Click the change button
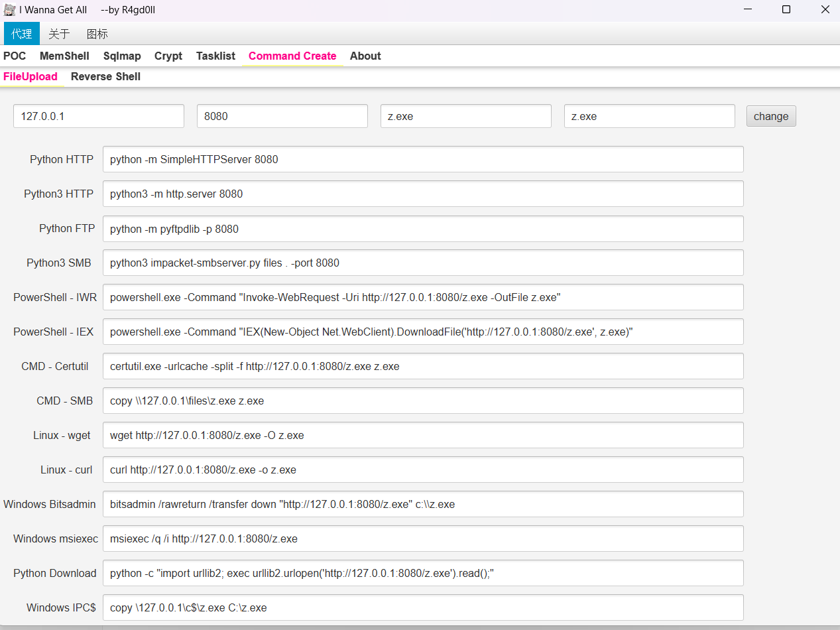 (x=771, y=116)
